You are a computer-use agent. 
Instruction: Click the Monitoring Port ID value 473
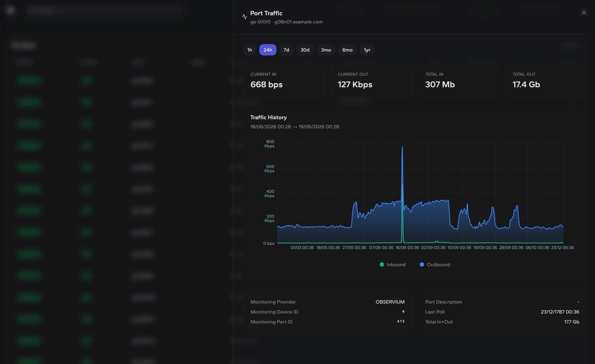(401, 322)
